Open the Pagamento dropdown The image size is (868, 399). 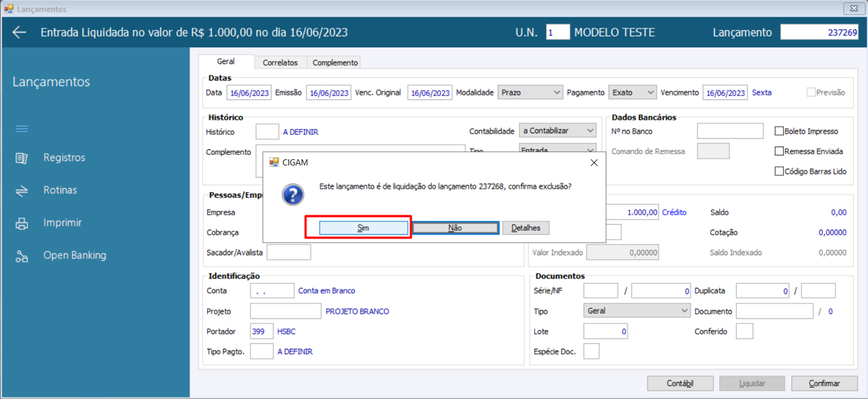point(633,92)
